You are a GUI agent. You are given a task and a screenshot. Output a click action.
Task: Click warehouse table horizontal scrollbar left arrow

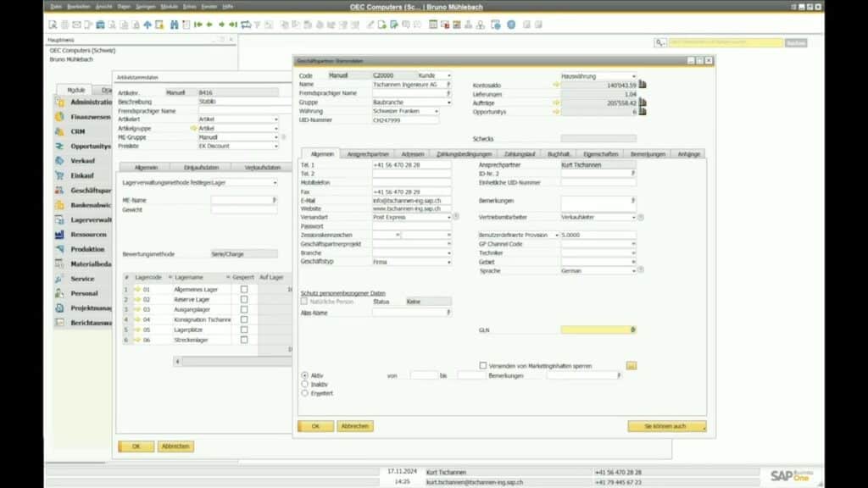[x=178, y=362]
